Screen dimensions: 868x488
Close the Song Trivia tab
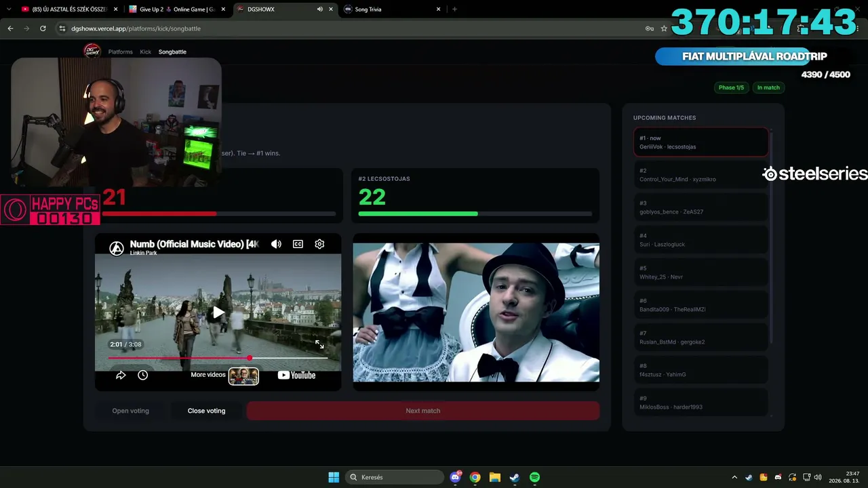coord(438,9)
